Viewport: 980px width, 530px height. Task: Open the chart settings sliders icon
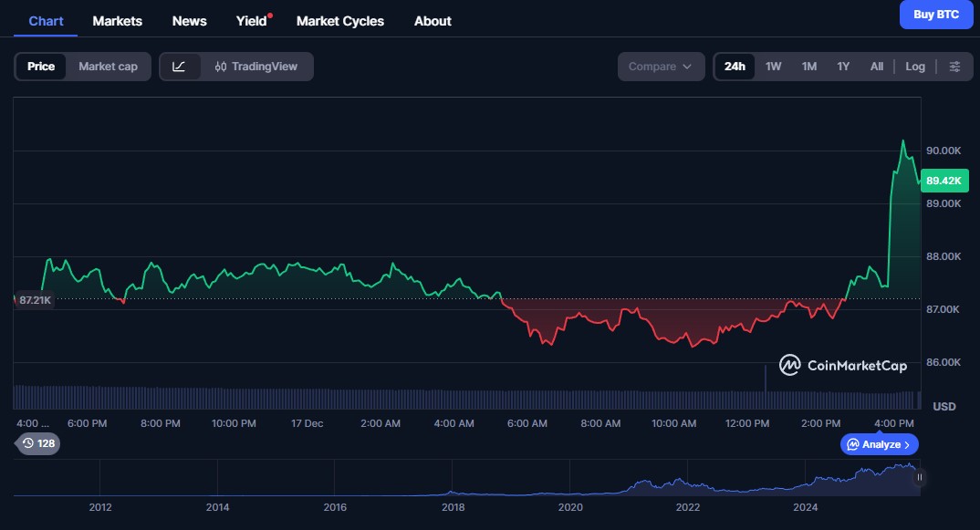(x=954, y=66)
